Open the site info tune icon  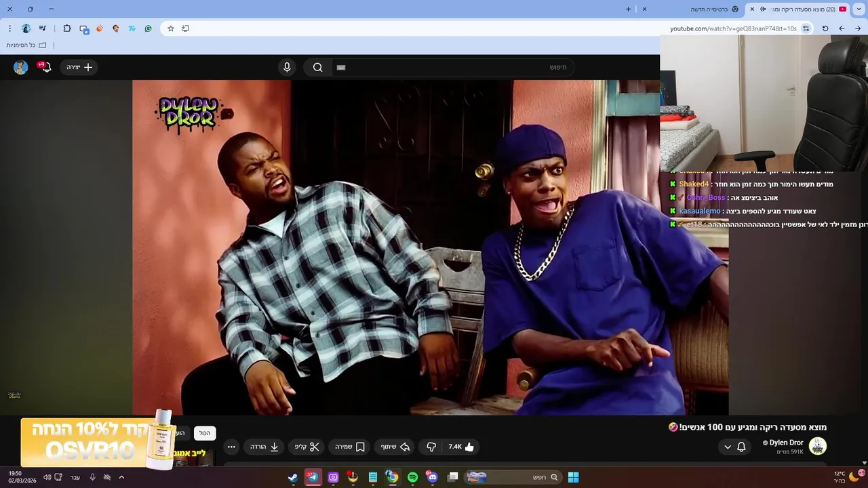pyautogui.click(x=806, y=28)
